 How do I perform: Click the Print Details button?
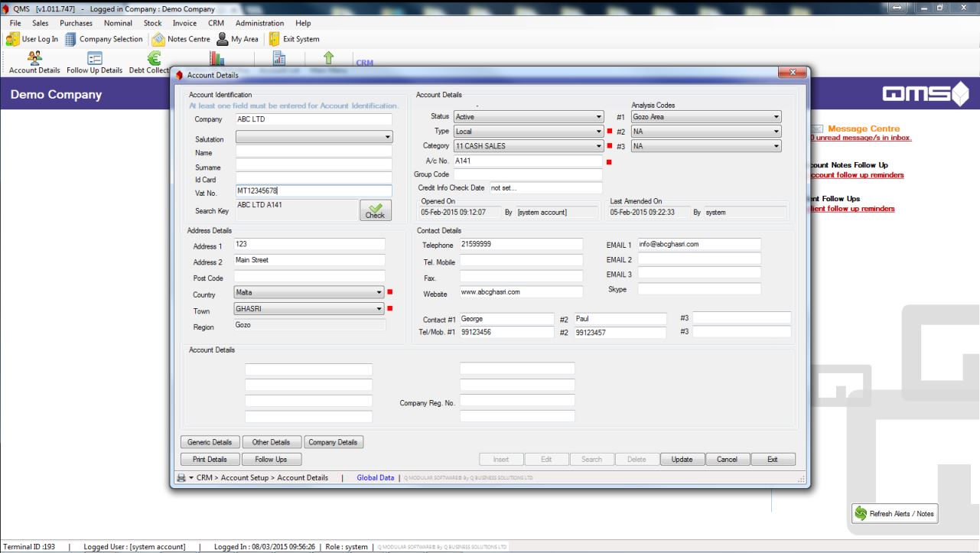click(210, 460)
